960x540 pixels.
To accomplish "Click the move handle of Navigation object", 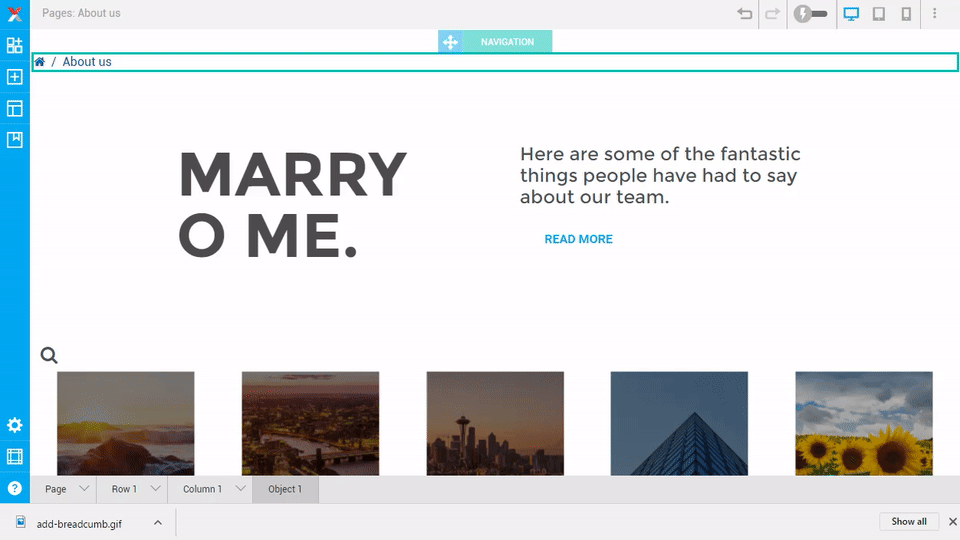I will 450,42.
